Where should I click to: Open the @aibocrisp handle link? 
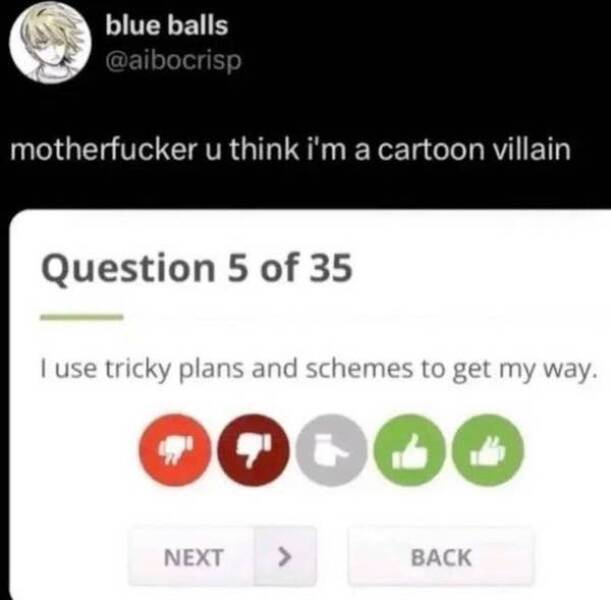point(173,60)
